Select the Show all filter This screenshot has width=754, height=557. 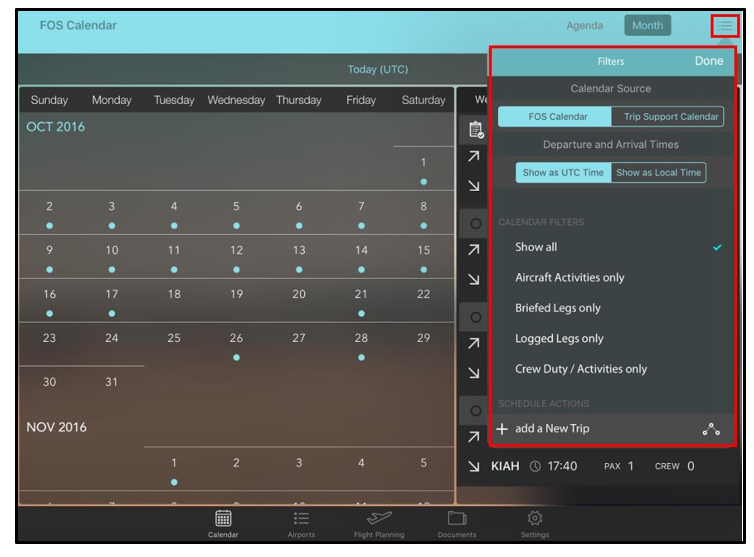coord(537,247)
